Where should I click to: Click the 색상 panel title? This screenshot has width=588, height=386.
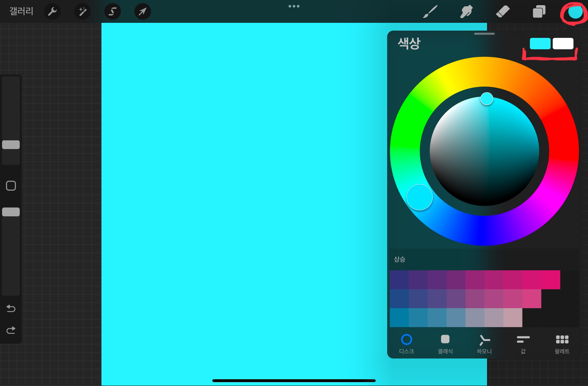(409, 43)
